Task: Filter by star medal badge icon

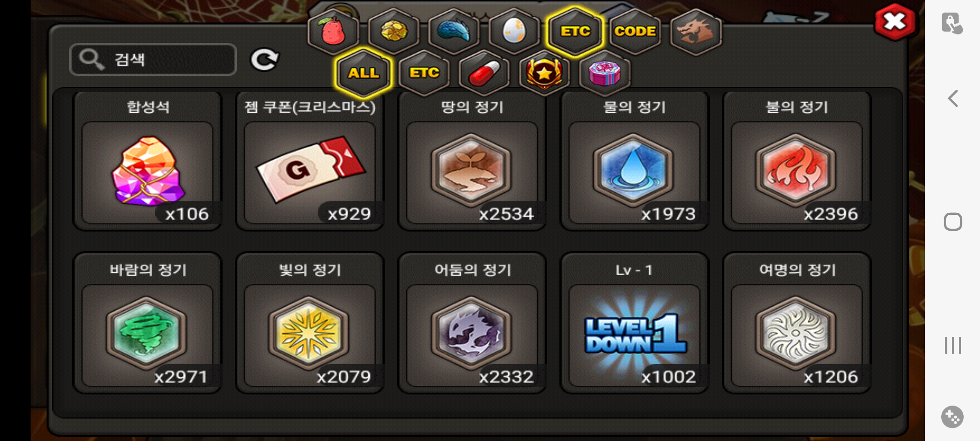Action: (544, 73)
